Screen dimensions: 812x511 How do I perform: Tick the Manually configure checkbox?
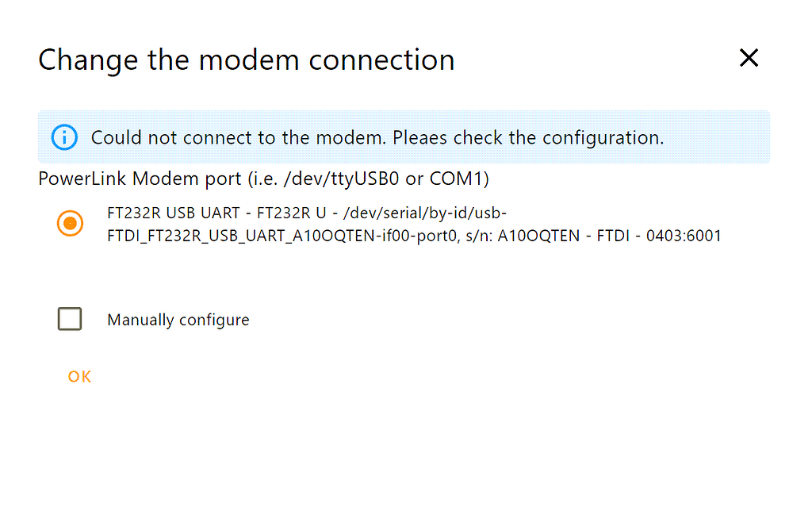click(70, 319)
